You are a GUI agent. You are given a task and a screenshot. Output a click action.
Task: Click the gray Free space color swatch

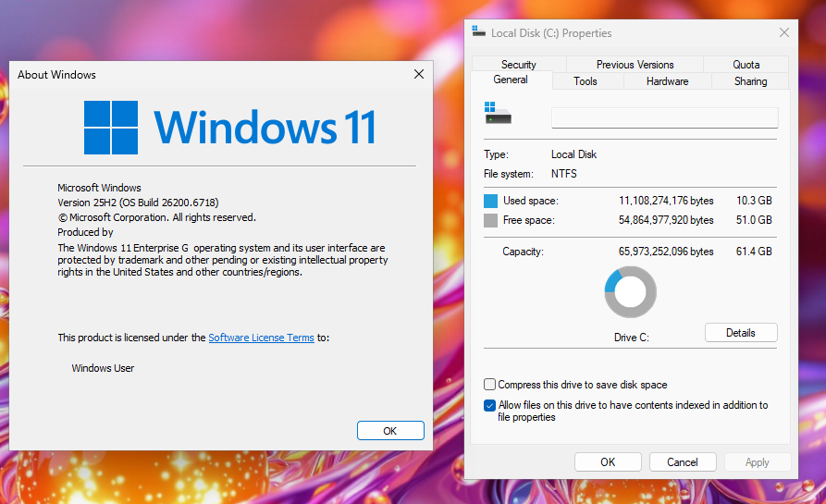click(x=490, y=221)
